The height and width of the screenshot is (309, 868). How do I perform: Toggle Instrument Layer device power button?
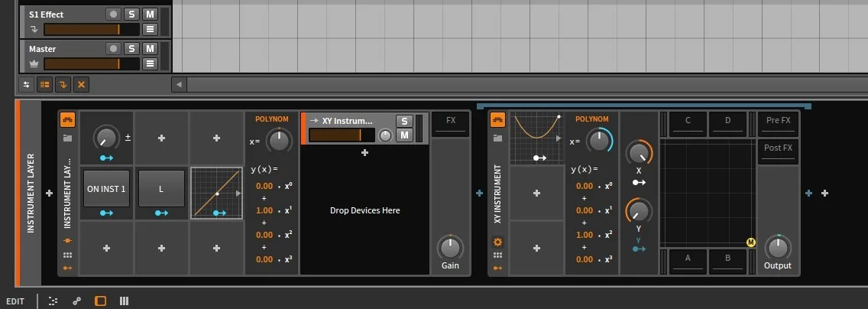coord(67,119)
